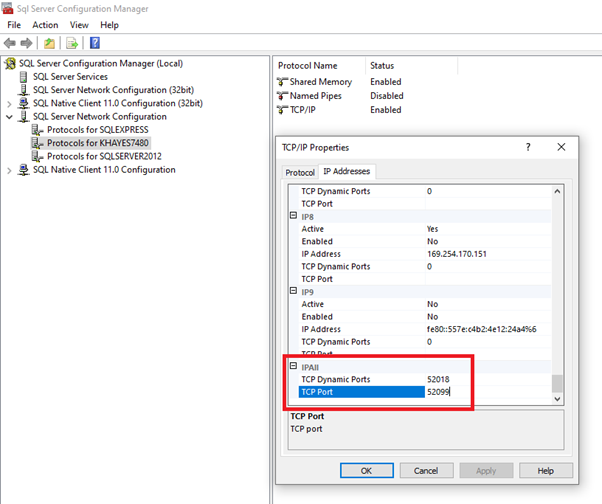602x504 pixels.
Task: Collapse SQL Server Network Configuration node
Action: pyautogui.click(x=9, y=117)
